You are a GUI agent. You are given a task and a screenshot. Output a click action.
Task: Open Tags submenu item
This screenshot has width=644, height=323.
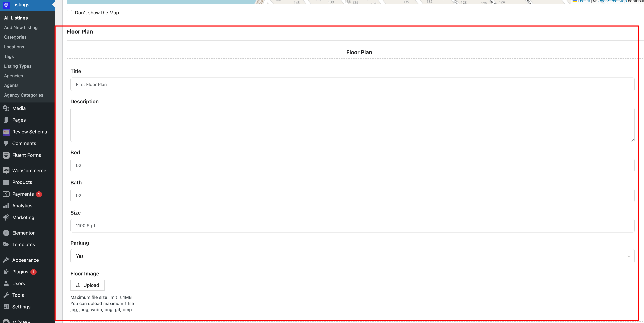point(9,57)
